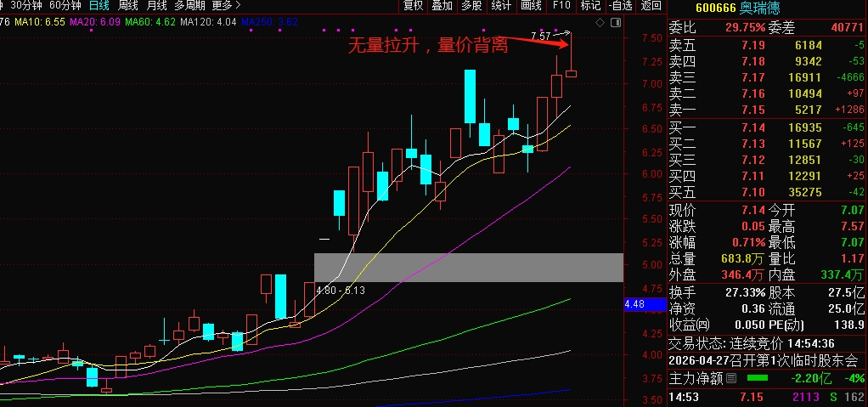Image resolution: width=868 pixels, height=407 pixels.
Task: Select the 卖五 ask row at 7.19
Action: 767,45
